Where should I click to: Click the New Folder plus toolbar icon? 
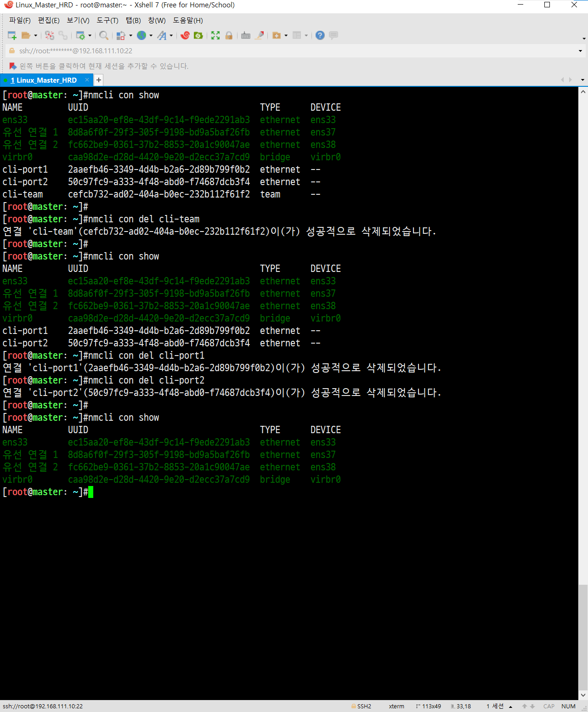coord(277,35)
